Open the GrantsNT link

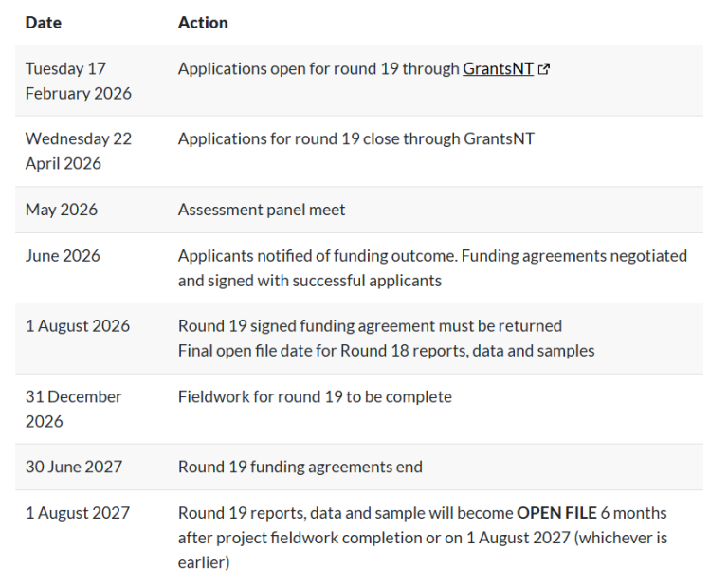point(498,68)
